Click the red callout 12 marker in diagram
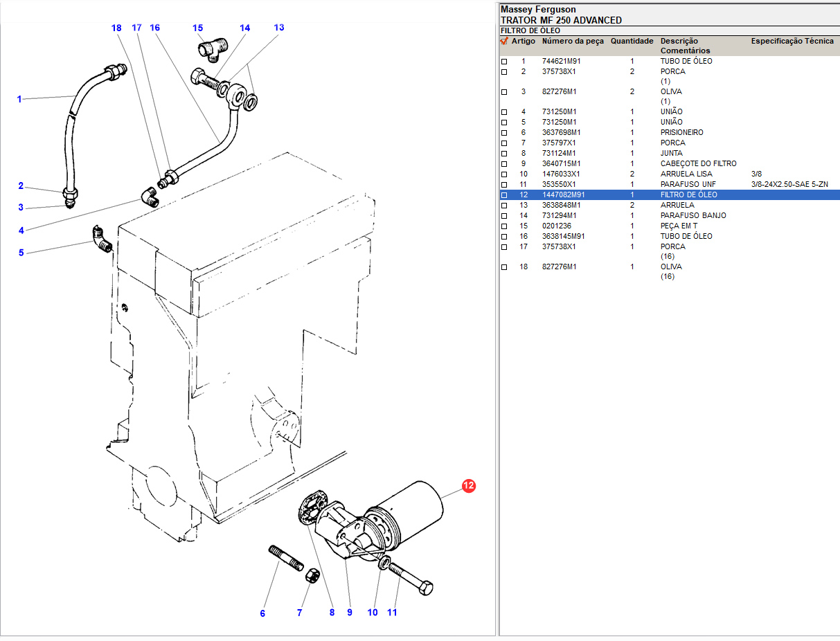 [x=469, y=487]
